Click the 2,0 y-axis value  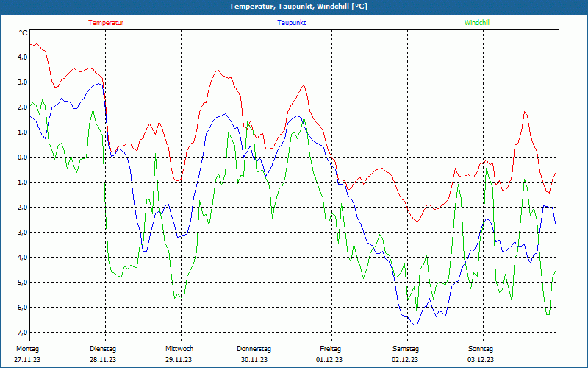pyautogui.click(x=22, y=107)
